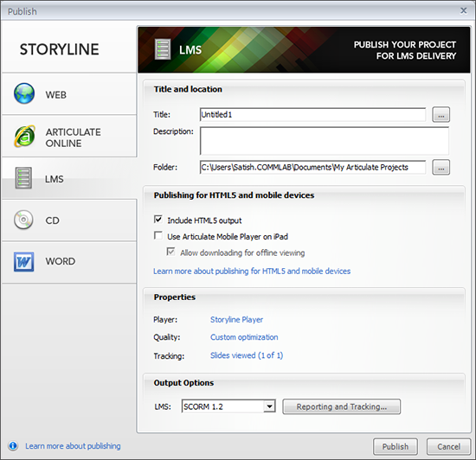Click into the Description text box

pyautogui.click(x=325, y=141)
